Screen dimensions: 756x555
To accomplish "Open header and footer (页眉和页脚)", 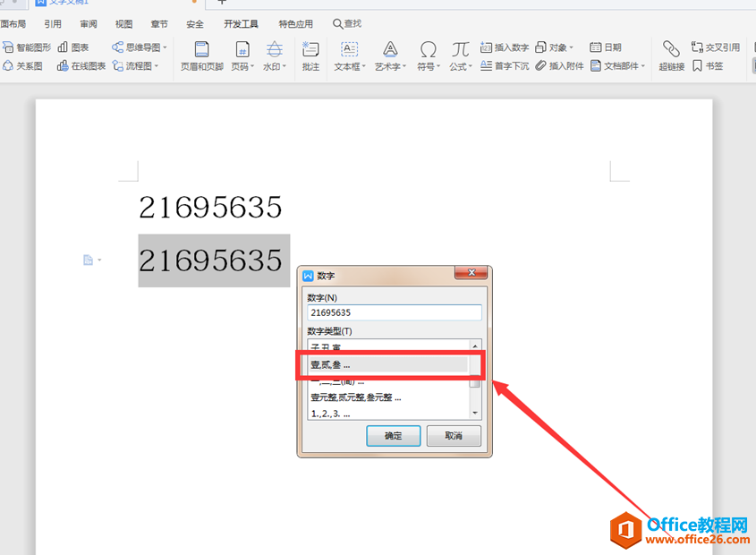I will tap(201, 56).
